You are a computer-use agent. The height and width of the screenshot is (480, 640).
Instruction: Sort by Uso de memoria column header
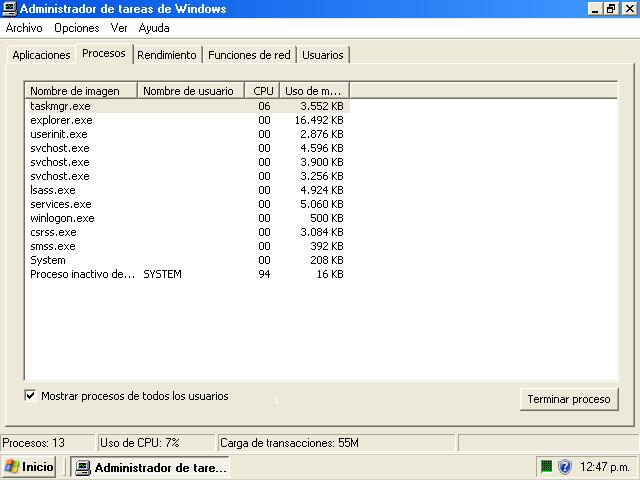coord(314,91)
